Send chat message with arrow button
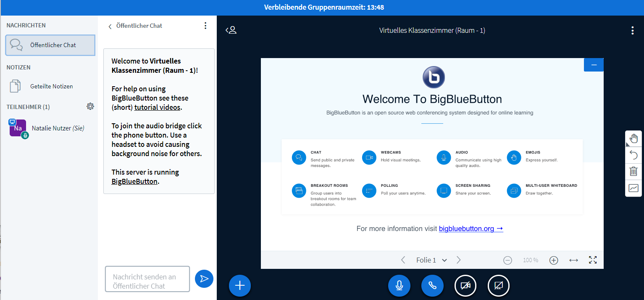The height and width of the screenshot is (300, 644). click(x=204, y=279)
